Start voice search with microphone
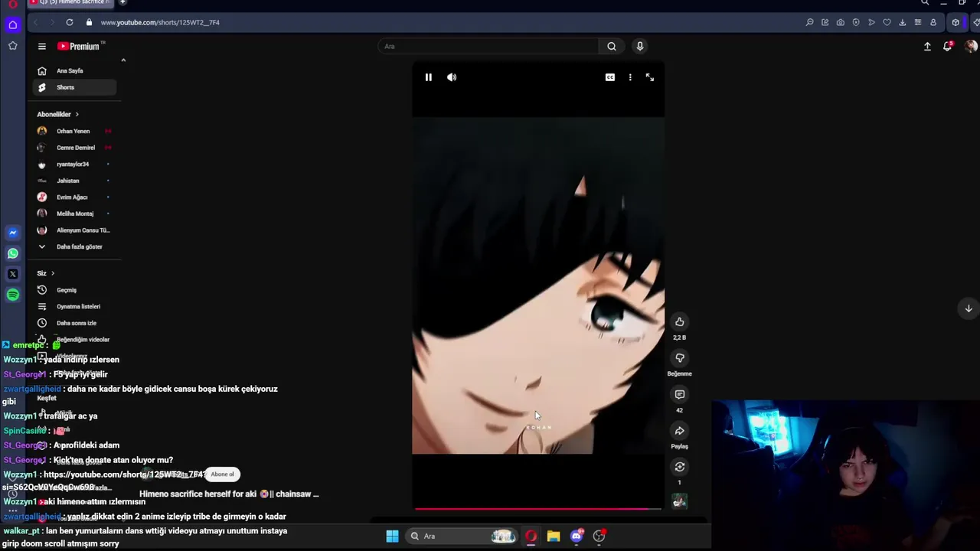Viewport: 980px width, 551px height. coord(640,46)
